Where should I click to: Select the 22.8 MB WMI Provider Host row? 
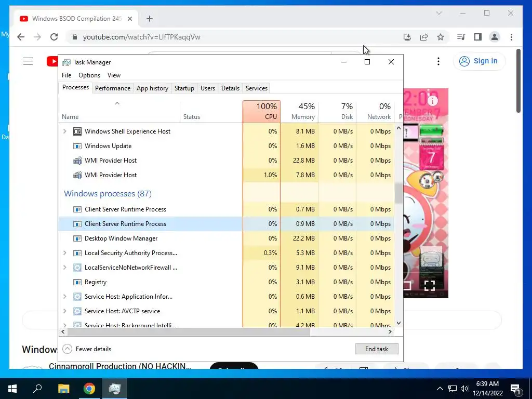(227, 161)
